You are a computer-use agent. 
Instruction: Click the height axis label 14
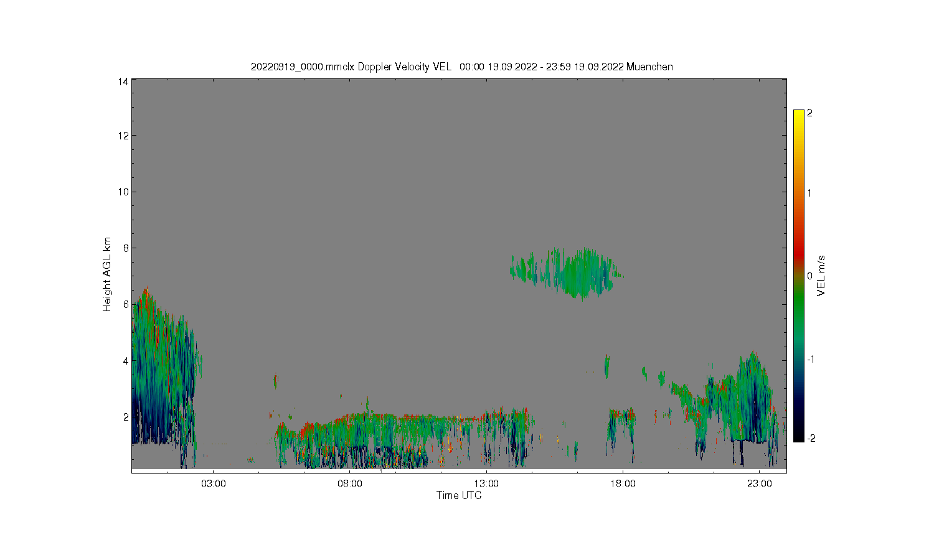[123, 82]
